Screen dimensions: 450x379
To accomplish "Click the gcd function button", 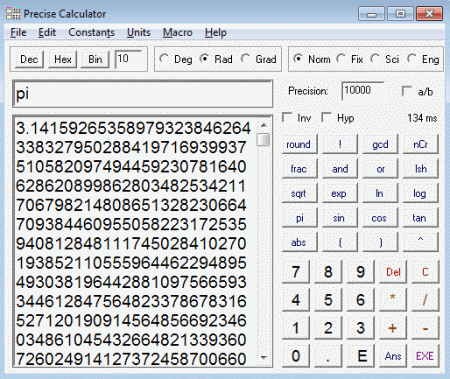I will point(380,144).
